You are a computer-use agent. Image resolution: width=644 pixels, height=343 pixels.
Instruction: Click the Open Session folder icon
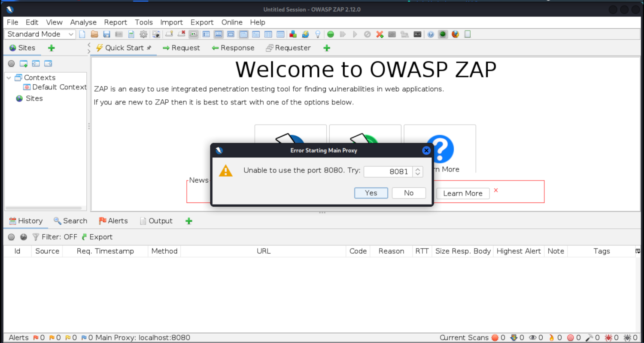click(x=94, y=34)
